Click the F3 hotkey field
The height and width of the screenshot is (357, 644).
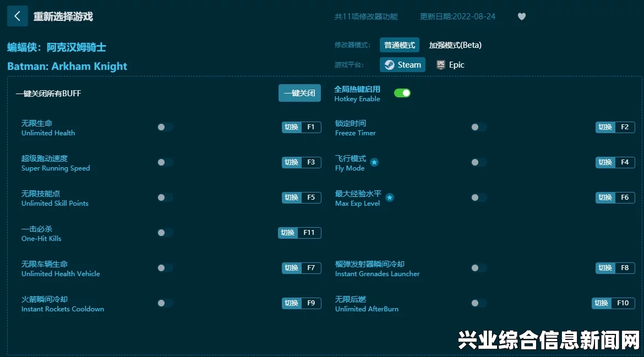pos(311,162)
